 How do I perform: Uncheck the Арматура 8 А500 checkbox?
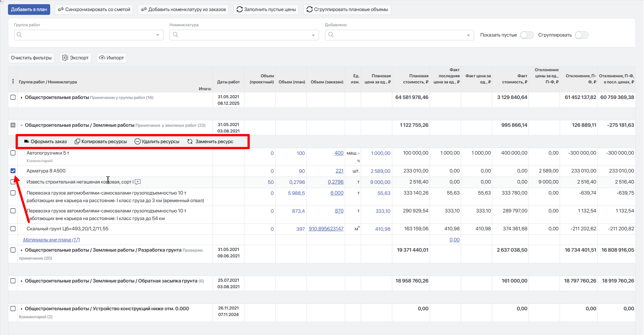[13, 171]
